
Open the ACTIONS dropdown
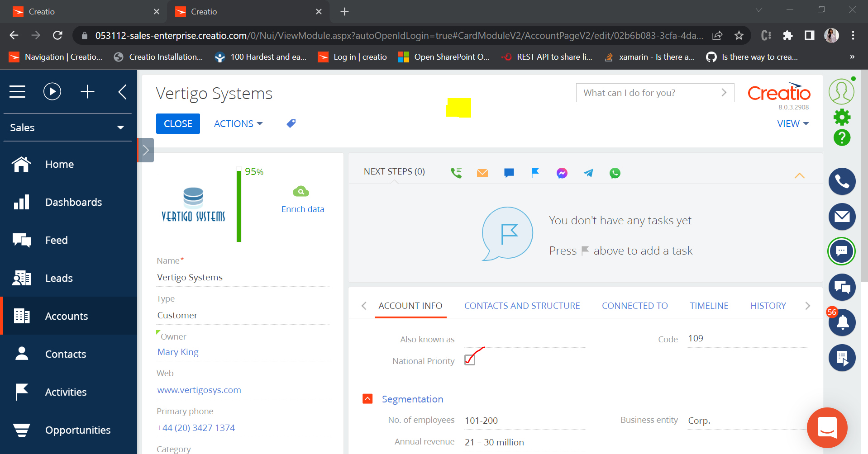coord(238,124)
